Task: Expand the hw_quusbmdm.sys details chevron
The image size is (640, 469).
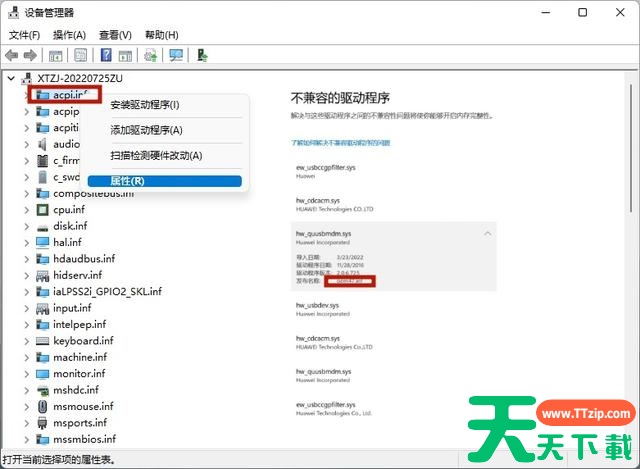Action: 487,233
